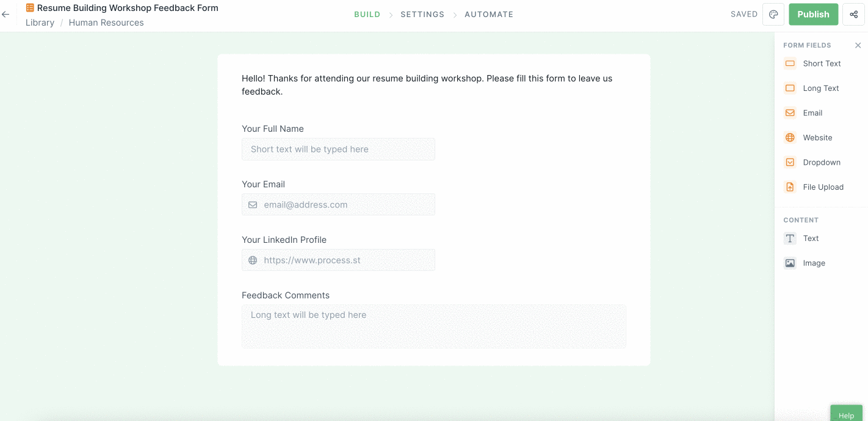The height and width of the screenshot is (421, 868).
Task: Add a Long Text field icon
Action: (790, 88)
